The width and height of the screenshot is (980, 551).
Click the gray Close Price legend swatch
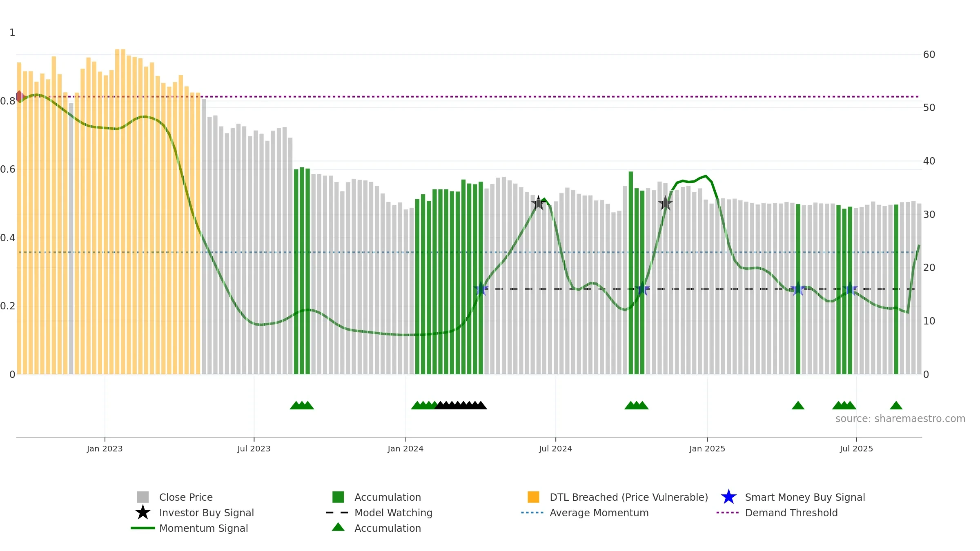143,497
